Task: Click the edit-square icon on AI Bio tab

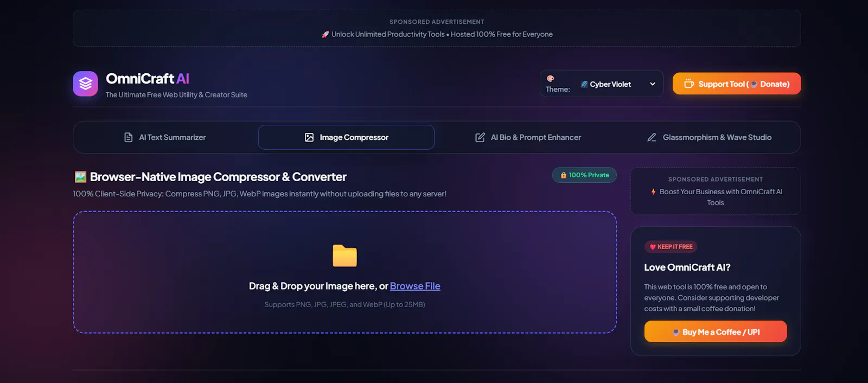Action: (480, 137)
